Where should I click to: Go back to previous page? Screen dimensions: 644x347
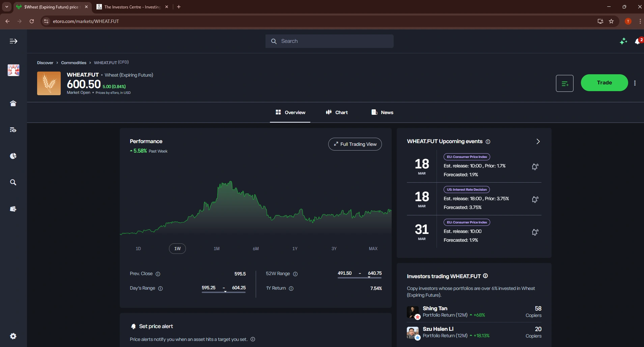[x=7, y=21]
